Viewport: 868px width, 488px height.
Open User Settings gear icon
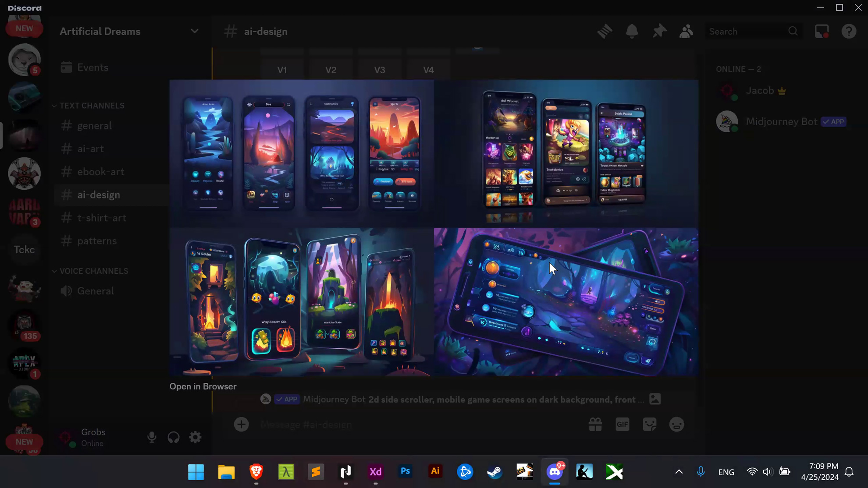click(x=195, y=437)
